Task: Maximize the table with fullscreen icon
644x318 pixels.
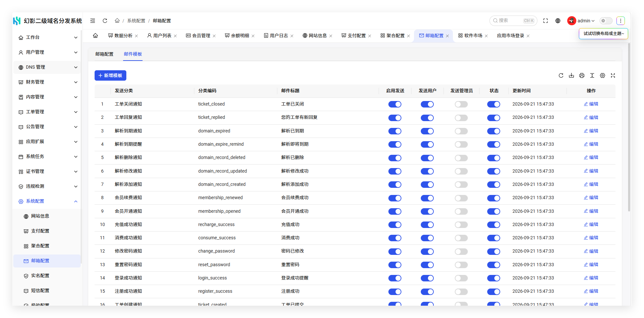Action: (613, 75)
